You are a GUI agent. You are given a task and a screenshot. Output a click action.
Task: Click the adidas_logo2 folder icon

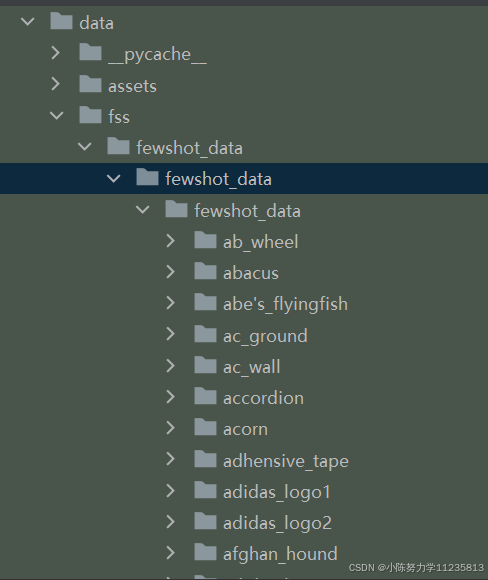tap(205, 521)
